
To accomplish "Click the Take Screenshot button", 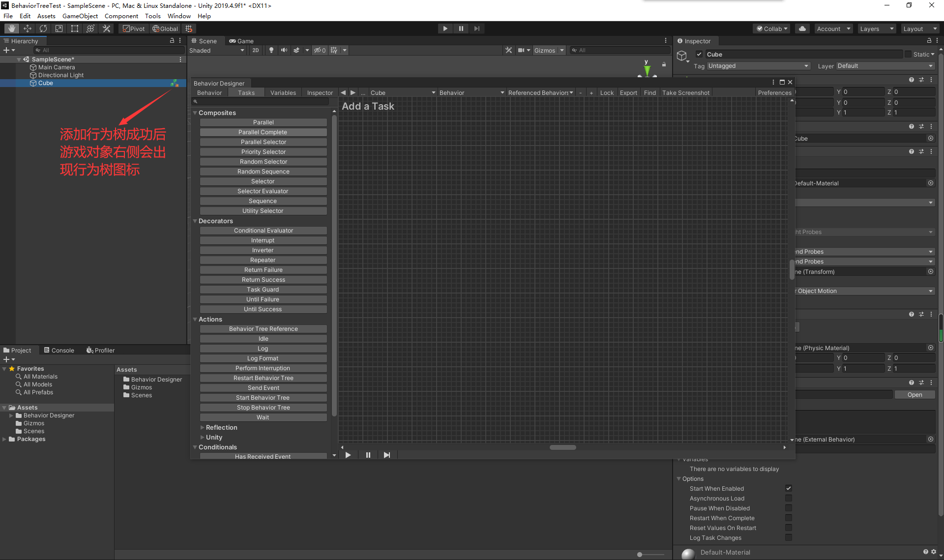I will [x=685, y=92].
